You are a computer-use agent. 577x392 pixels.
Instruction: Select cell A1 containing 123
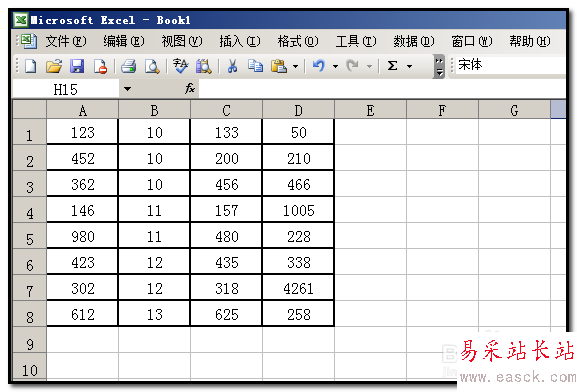[x=82, y=132]
